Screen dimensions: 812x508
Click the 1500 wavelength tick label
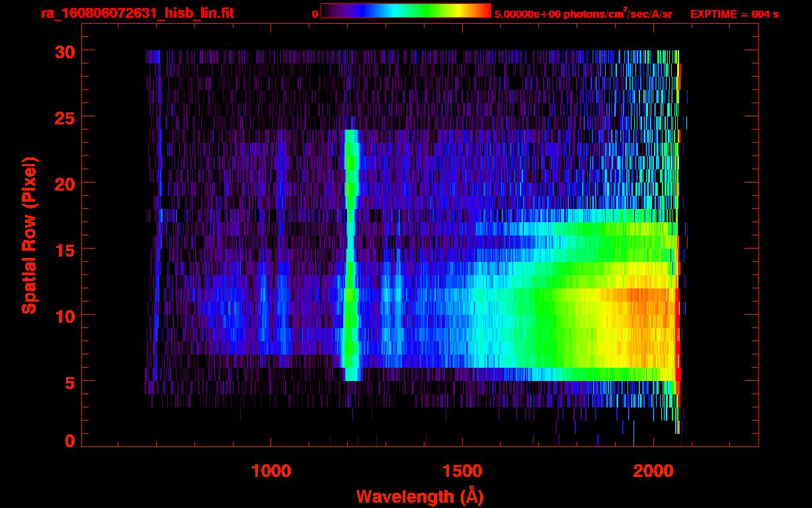click(x=462, y=471)
